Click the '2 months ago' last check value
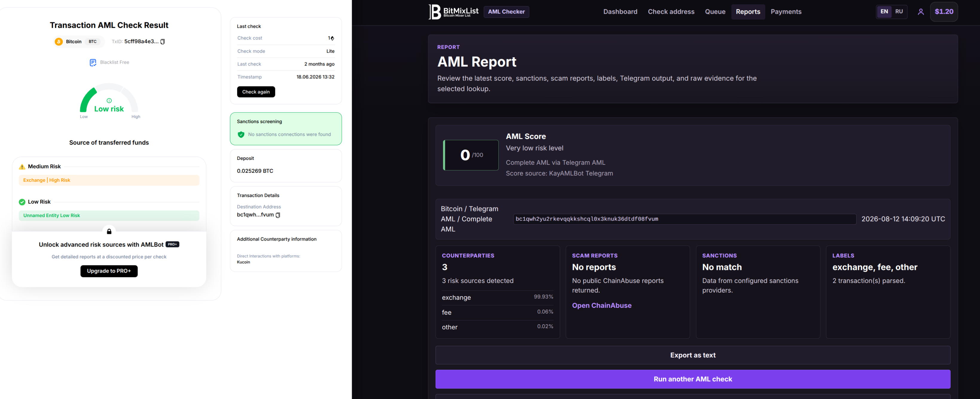This screenshot has width=980, height=399. tap(319, 64)
